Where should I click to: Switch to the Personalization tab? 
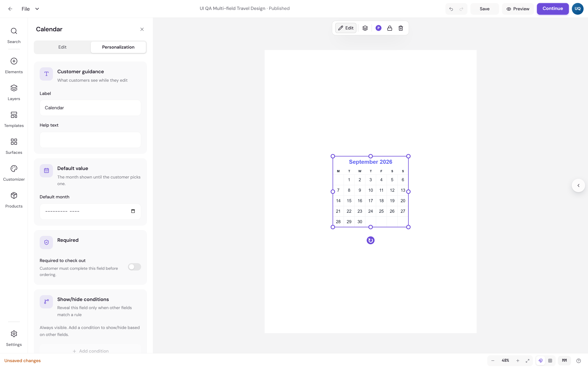click(x=118, y=47)
